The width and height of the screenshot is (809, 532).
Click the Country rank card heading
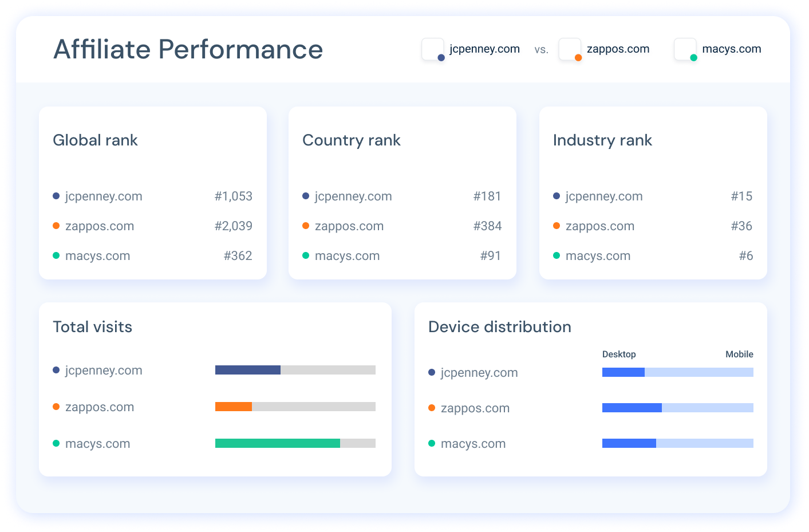pos(352,140)
